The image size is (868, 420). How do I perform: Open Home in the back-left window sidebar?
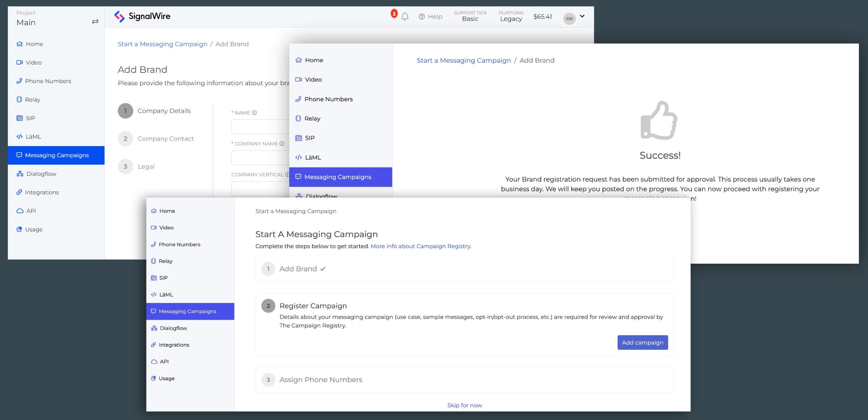click(56, 44)
